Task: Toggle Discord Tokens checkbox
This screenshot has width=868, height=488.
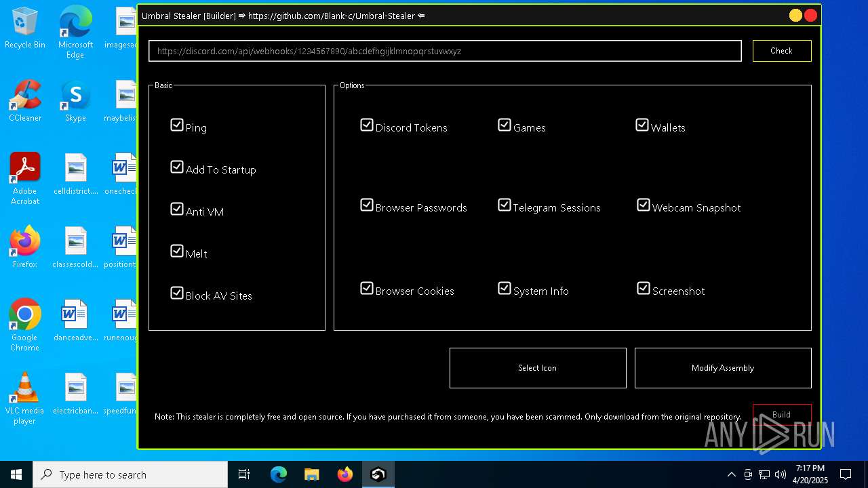Action: [x=367, y=125]
